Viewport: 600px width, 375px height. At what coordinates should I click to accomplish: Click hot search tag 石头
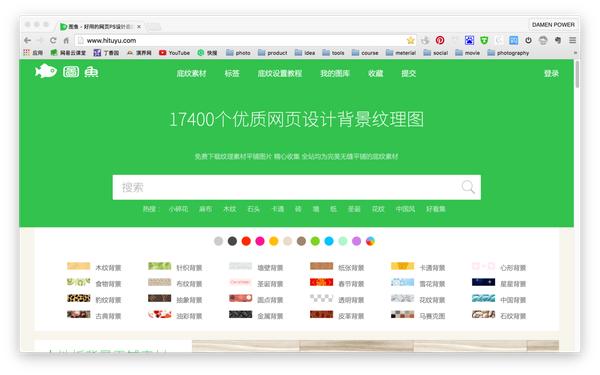click(x=253, y=209)
